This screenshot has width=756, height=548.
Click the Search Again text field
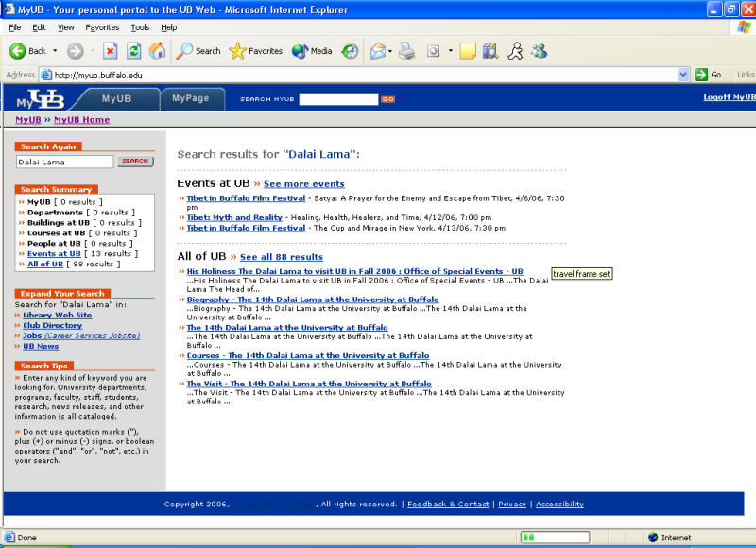point(65,162)
